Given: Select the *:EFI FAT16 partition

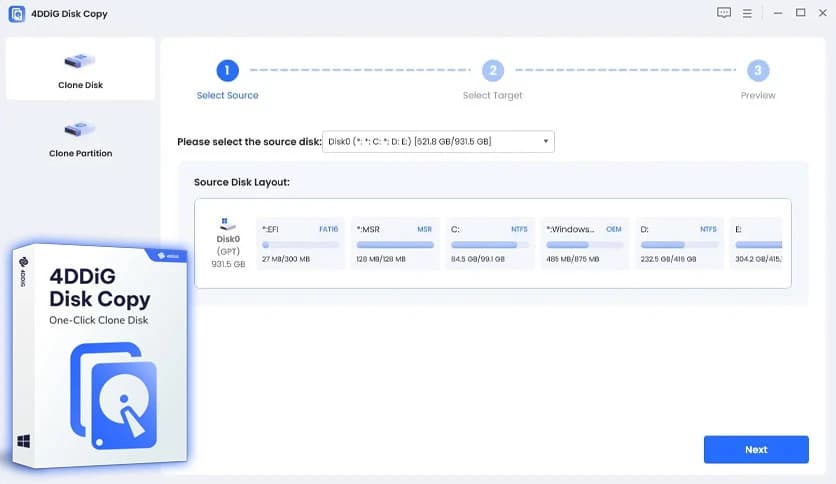Looking at the screenshot, I should [300, 244].
